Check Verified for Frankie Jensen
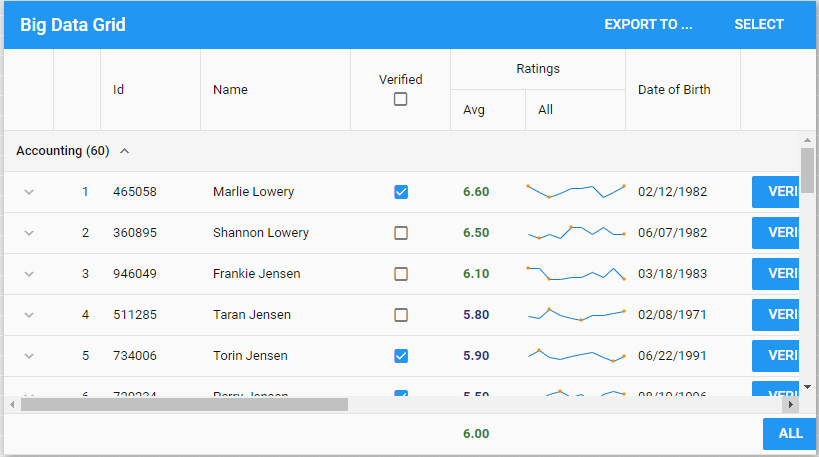This screenshot has height=457, width=819. coord(401,274)
